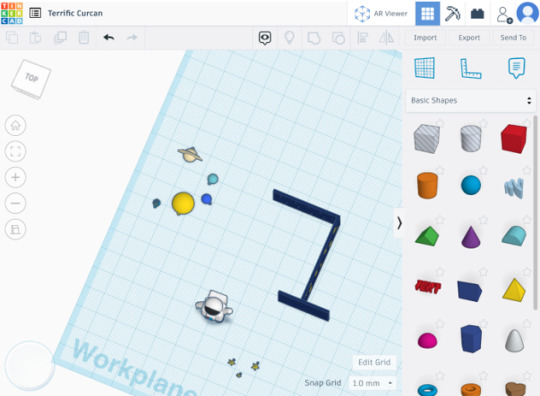Pick the light blue Scribble shape

point(514,188)
